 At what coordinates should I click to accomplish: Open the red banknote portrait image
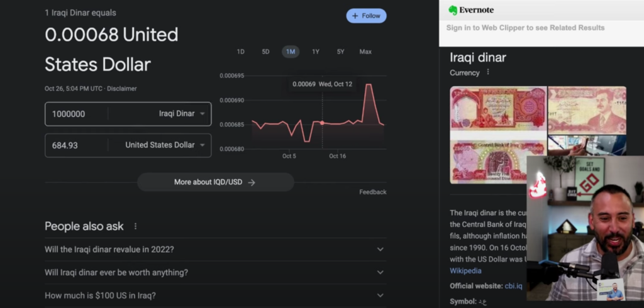coord(587,110)
